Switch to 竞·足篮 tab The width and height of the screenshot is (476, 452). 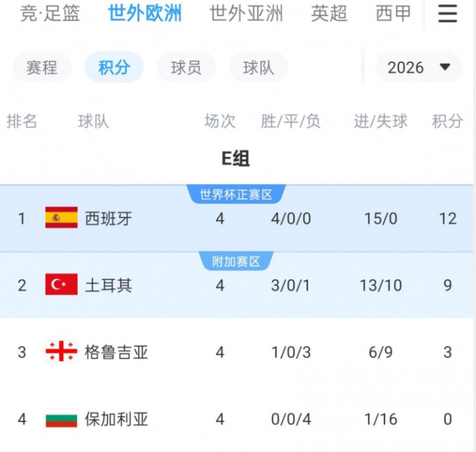[50, 13]
